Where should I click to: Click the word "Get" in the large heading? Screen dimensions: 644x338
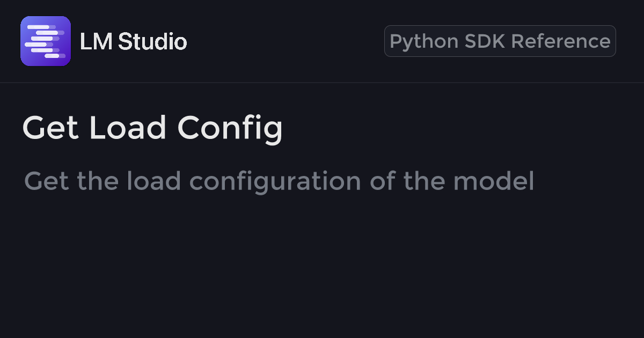[50, 128]
